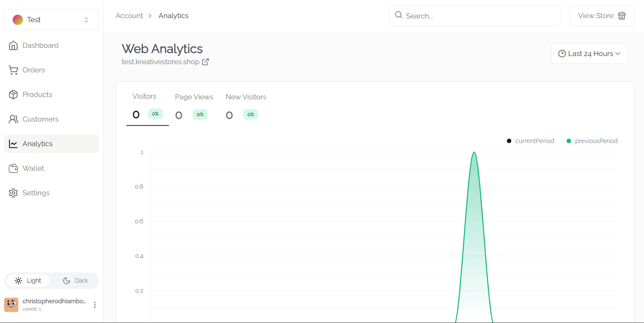Open the Last 24 Hours time range dropdown
The image size is (644, 323).
pyautogui.click(x=589, y=54)
